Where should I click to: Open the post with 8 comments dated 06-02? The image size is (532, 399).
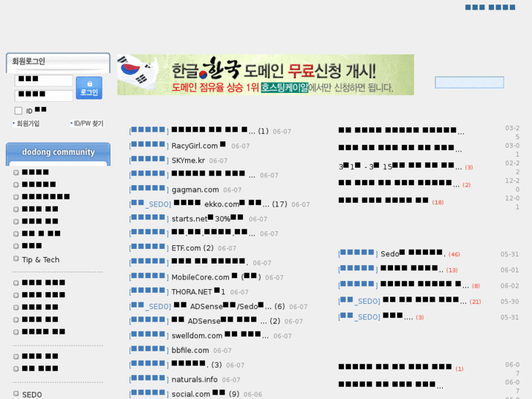click(x=424, y=286)
